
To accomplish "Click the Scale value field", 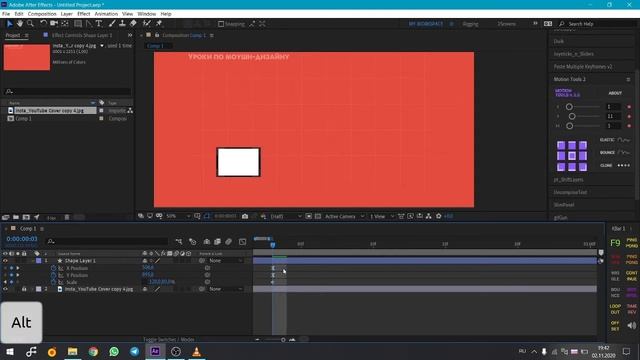I will 162,282.
